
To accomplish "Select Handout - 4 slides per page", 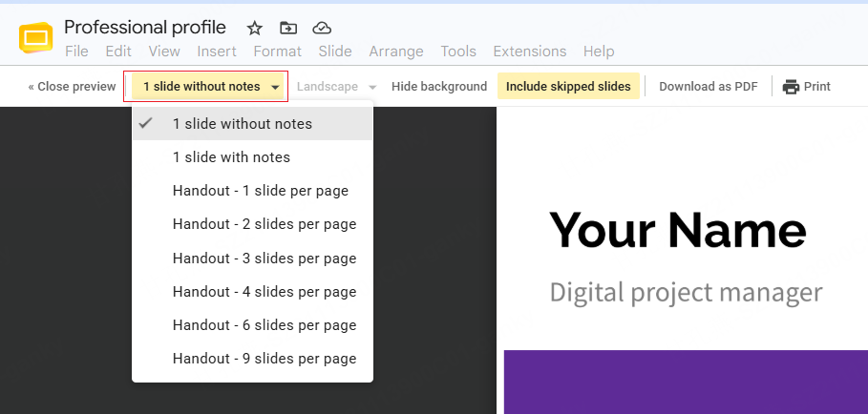I will (252, 292).
